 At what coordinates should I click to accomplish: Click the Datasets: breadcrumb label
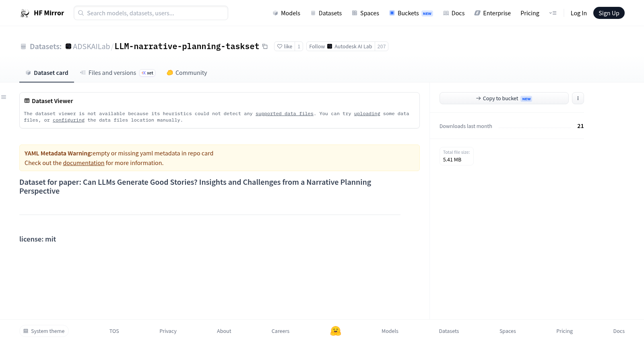coord(45,46)
